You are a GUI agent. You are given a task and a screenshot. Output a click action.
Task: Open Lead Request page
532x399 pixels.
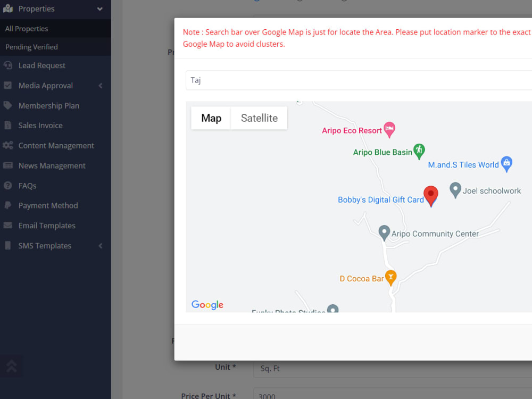click(41, 65)
